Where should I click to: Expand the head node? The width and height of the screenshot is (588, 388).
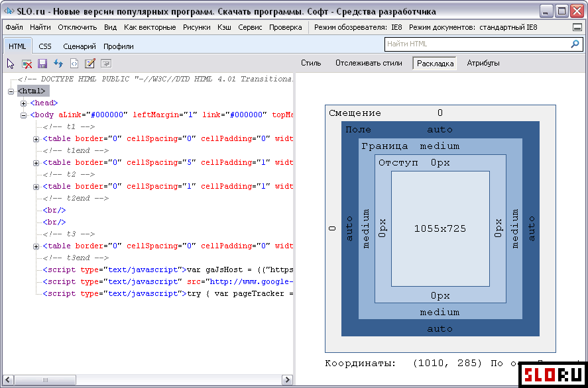[x=23, y=103]
